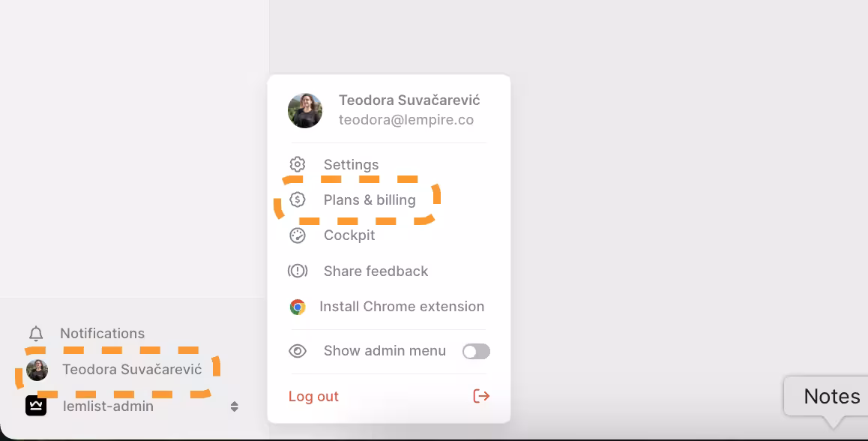Click the red Log out link

313,397
